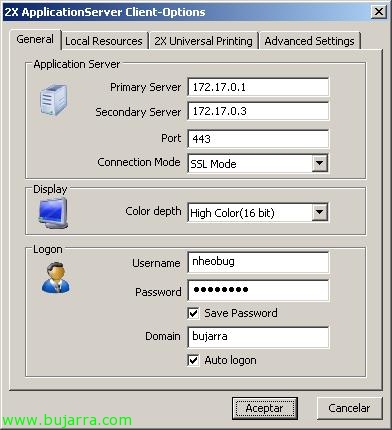Click the Cancelar button
The image size is (392, 430).
[349, 408]
